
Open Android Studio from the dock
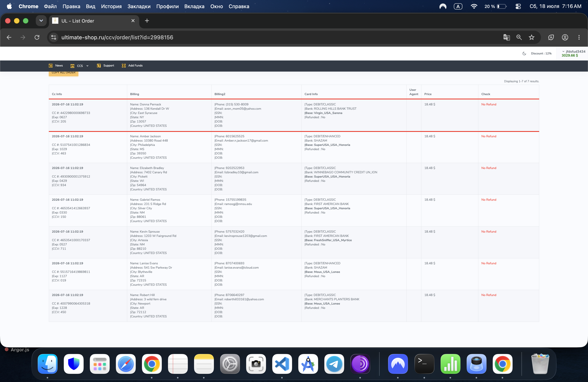308,364
